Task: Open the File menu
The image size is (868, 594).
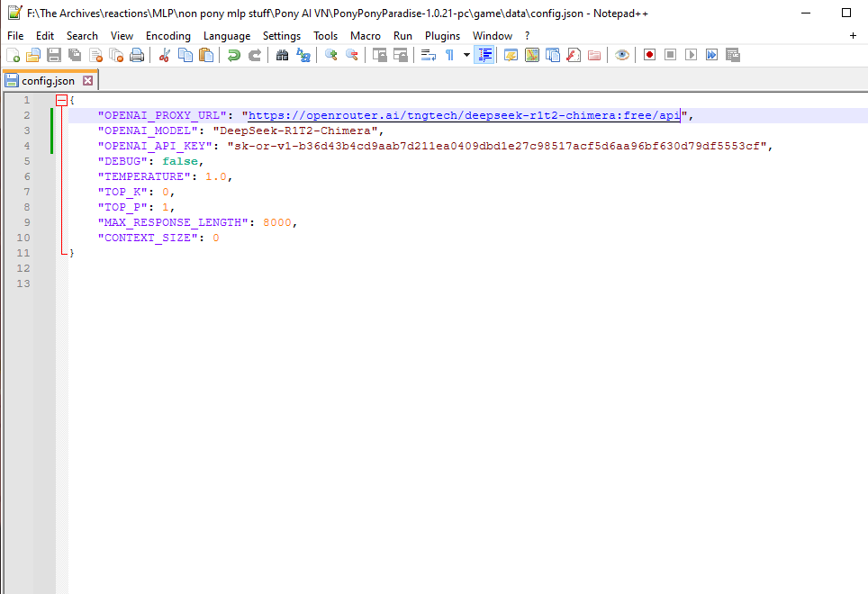Action: 15,35
